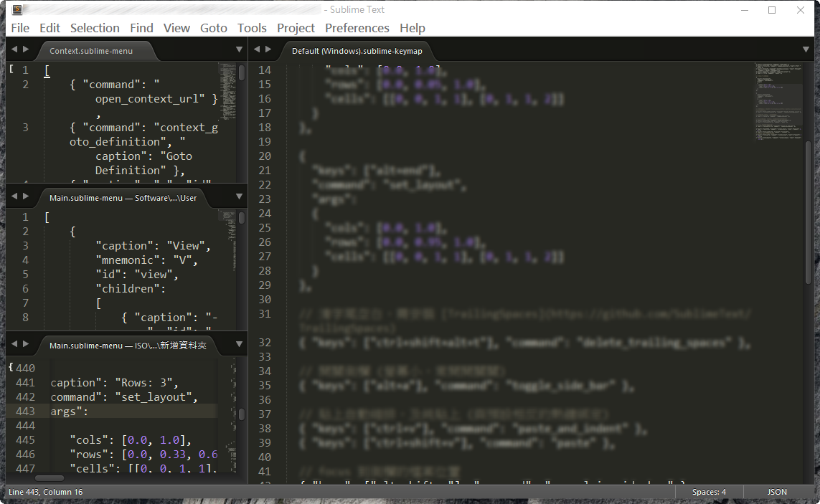Screen dimensions: 820x504
Task: Click horizontal scrollbar of Main.sublime-menu ISO pane
Action: pos(50,478)
